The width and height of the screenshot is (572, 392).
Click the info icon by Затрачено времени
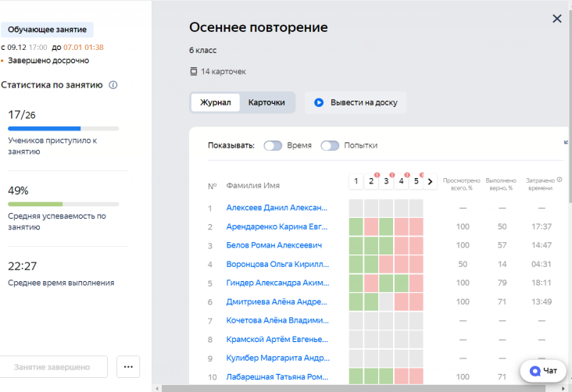point(559,180)
